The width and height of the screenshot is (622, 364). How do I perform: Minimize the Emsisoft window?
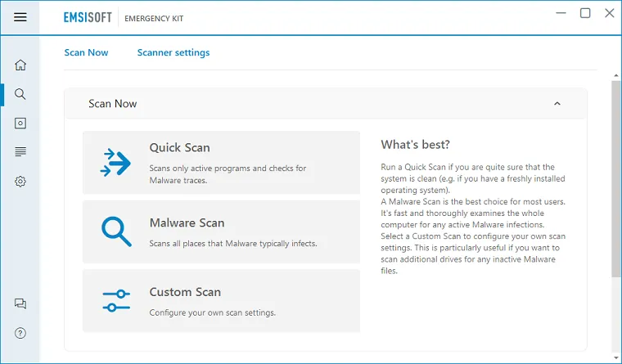[561, 13]
